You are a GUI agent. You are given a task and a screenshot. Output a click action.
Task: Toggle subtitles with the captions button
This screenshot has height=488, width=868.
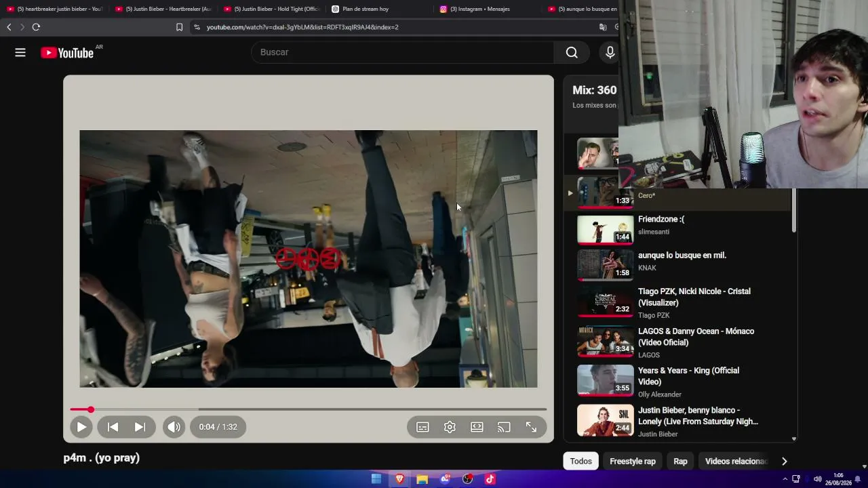pyautogui.click(x=422, y=427)
